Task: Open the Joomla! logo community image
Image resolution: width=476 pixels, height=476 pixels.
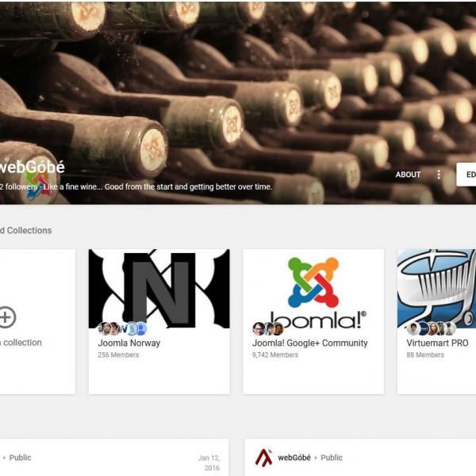Action: tap(313, 289)
